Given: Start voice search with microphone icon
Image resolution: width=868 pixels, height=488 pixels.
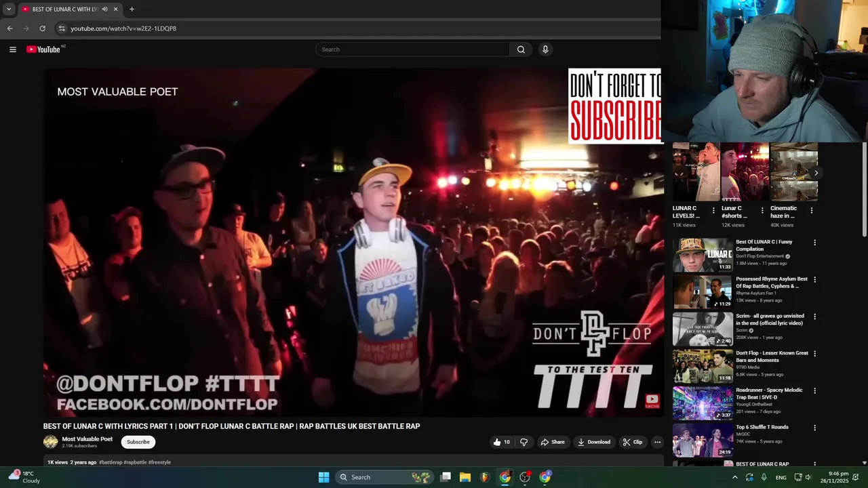Looking at the screenshot, I should point(545,49).
